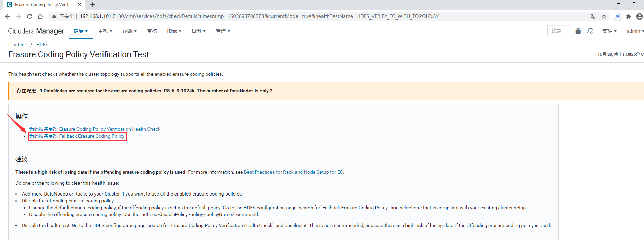Go to browser home via the house icon
644x251 pixels.
coord(40,16)
